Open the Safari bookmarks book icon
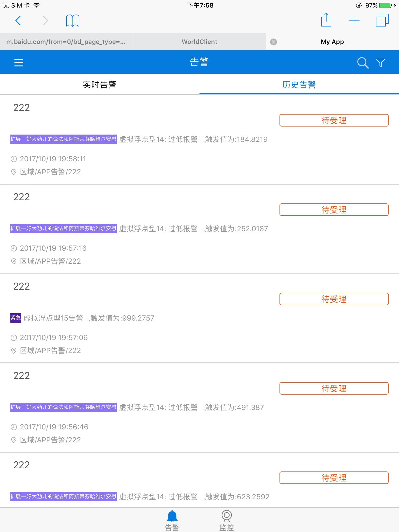Screen dimensions: 399x532 coord(73,21)
